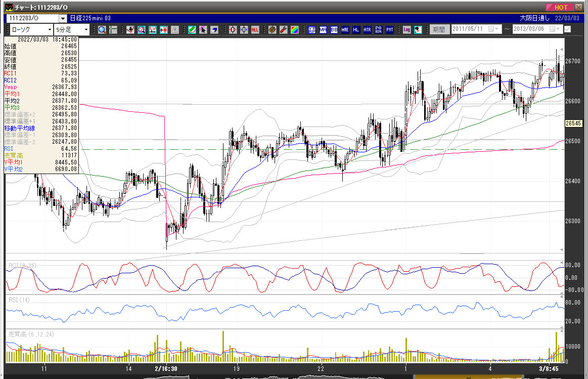Toggle the BB Bollinger Bands indicator
The image size is (588, 379).
334,30
